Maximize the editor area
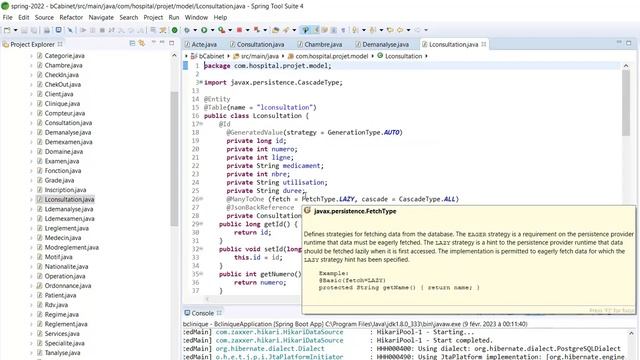640x360 pixels. coord(629,43)
